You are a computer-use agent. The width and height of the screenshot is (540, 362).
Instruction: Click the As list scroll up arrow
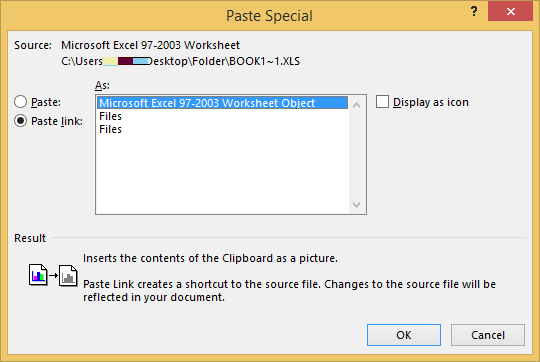point(357,105)
